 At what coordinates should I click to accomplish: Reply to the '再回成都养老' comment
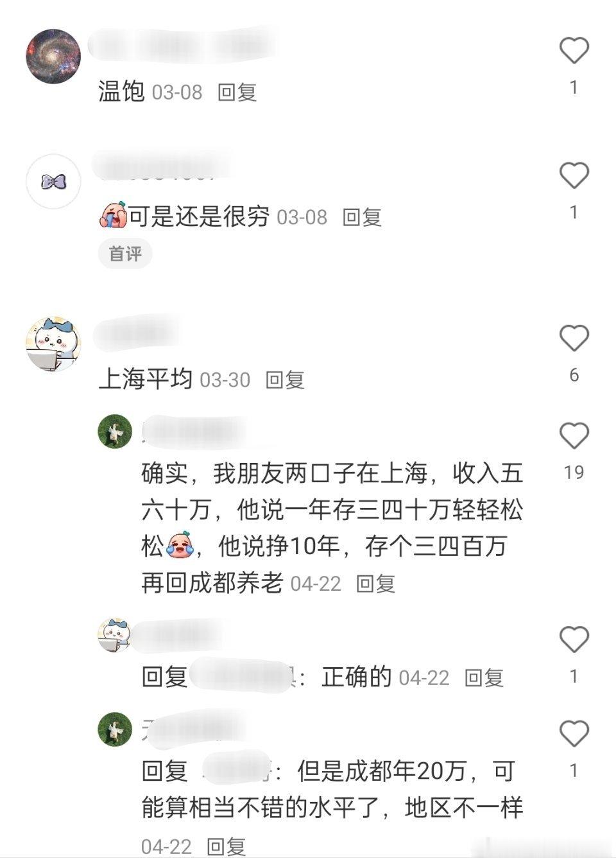coord(376,584)
